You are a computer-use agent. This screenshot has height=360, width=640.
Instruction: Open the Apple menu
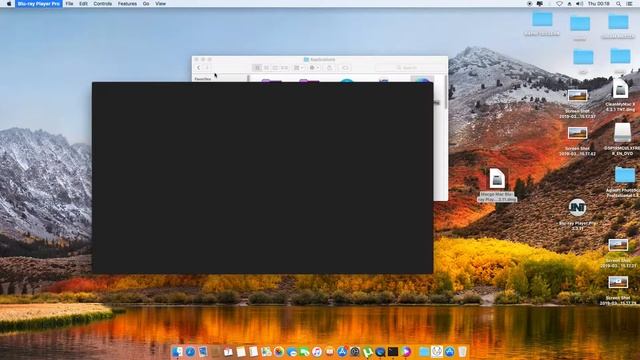click(x=9, y=4)
